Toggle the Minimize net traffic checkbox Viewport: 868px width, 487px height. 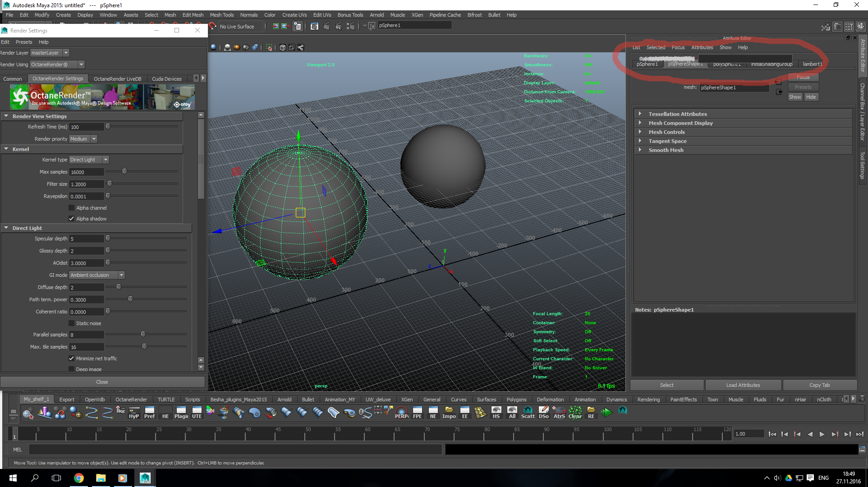(x=71, y=358)
